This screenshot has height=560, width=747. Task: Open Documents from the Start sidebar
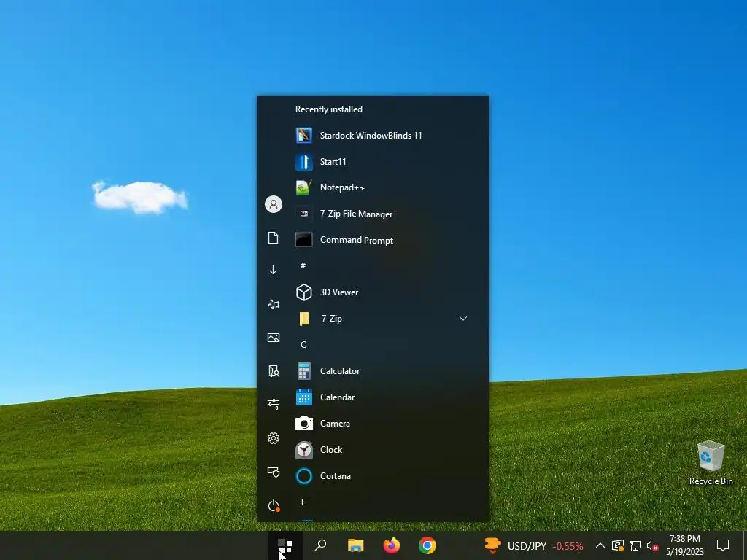pos(274,238)
